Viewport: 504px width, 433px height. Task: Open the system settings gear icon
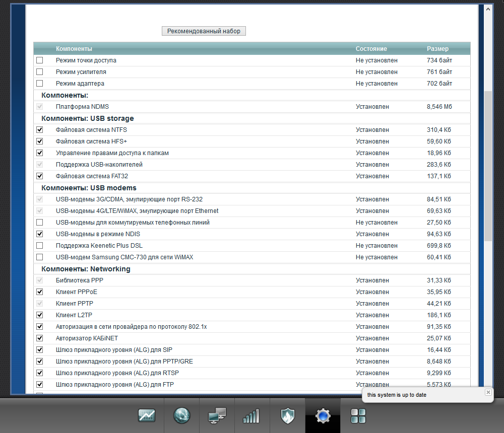click(323, 416)
